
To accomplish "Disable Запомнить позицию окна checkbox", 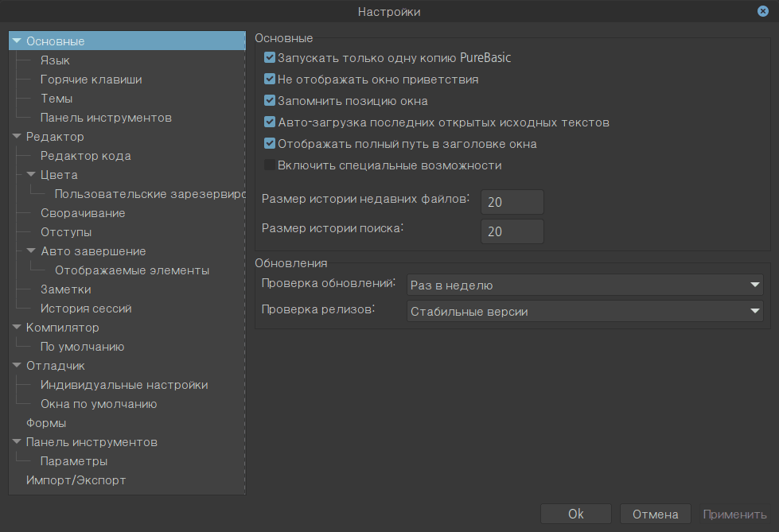I will 270,101.
